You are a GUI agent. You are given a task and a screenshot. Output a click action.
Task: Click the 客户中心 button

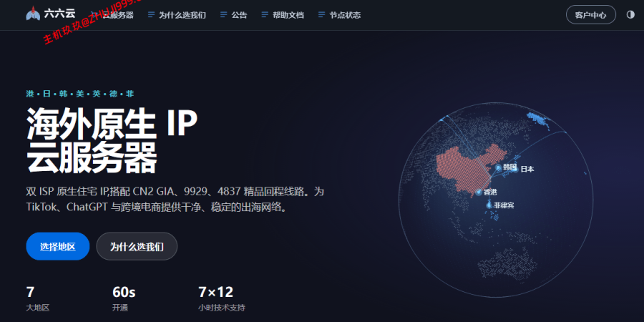coord(590,15)
